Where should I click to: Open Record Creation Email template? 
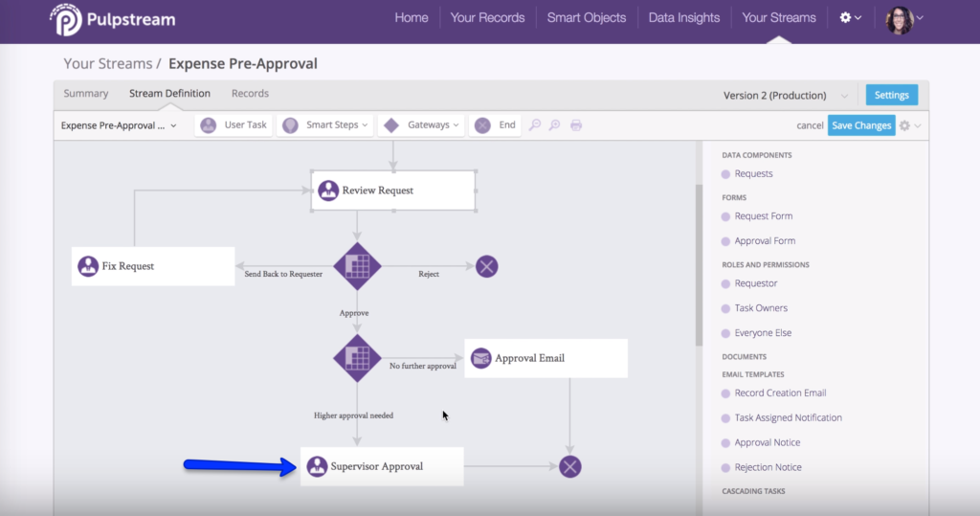pyautogui.click(x=780, y=393)
